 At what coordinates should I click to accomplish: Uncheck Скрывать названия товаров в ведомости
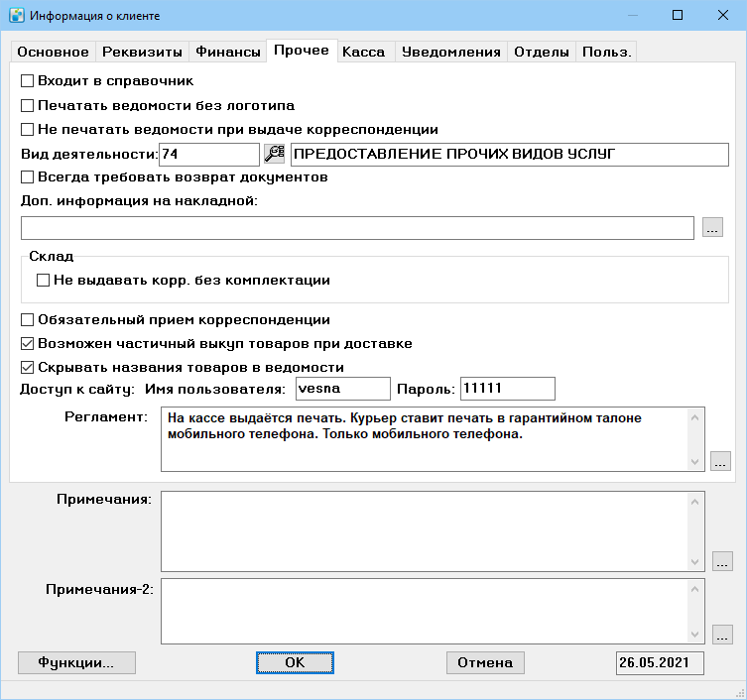[27, 367]
